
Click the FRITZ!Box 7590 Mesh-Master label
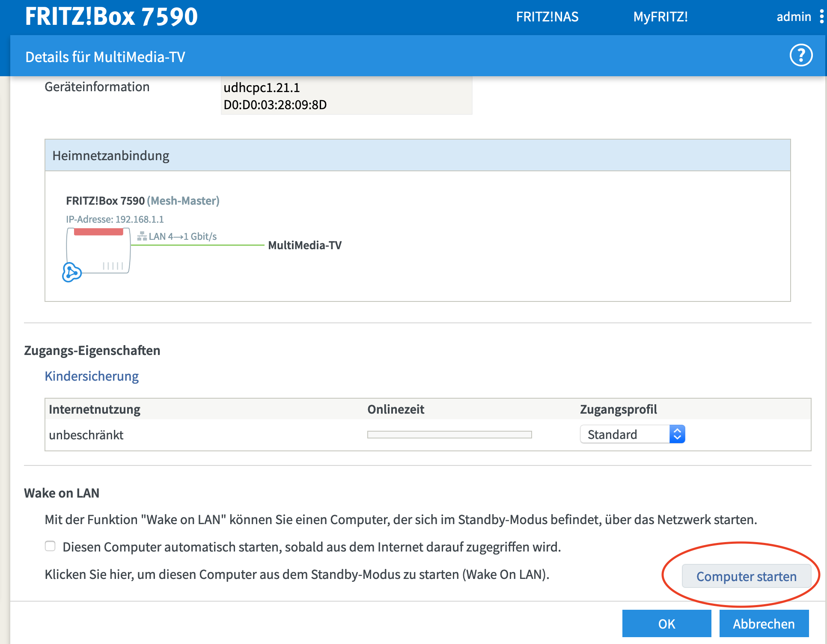point(143,201)
